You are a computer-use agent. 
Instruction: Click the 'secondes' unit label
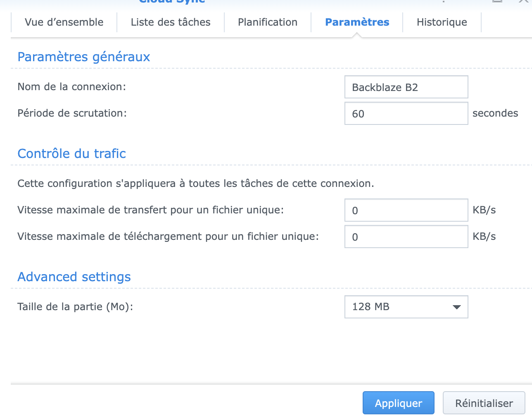[495, 113]
